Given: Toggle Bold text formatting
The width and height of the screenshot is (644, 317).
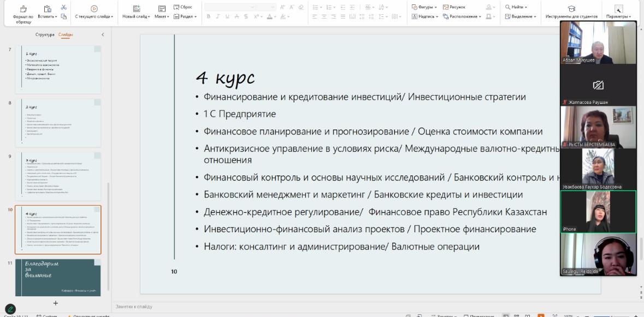Looking at the screenshot, I should (209, 16).
